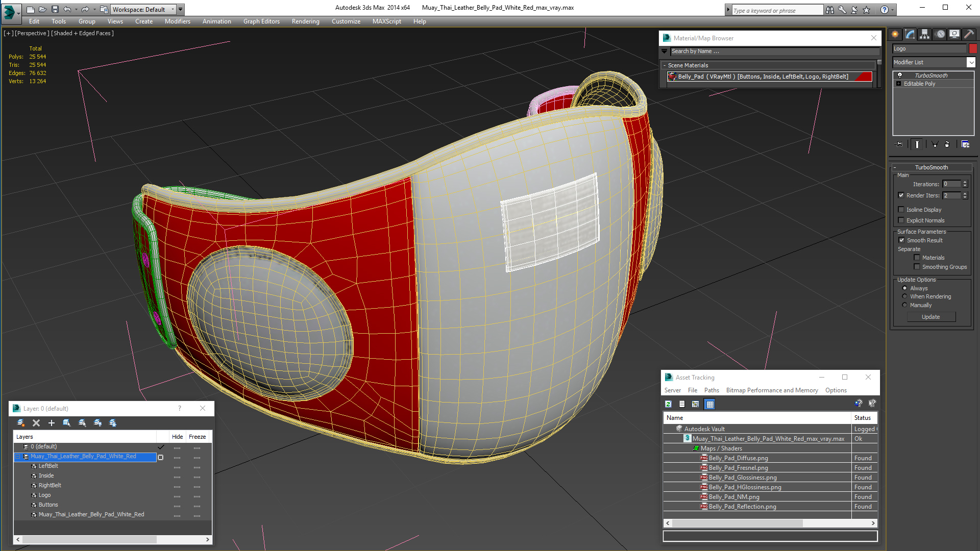Open the Modifier List dropdown
The image size is (980, 551).
971,62
